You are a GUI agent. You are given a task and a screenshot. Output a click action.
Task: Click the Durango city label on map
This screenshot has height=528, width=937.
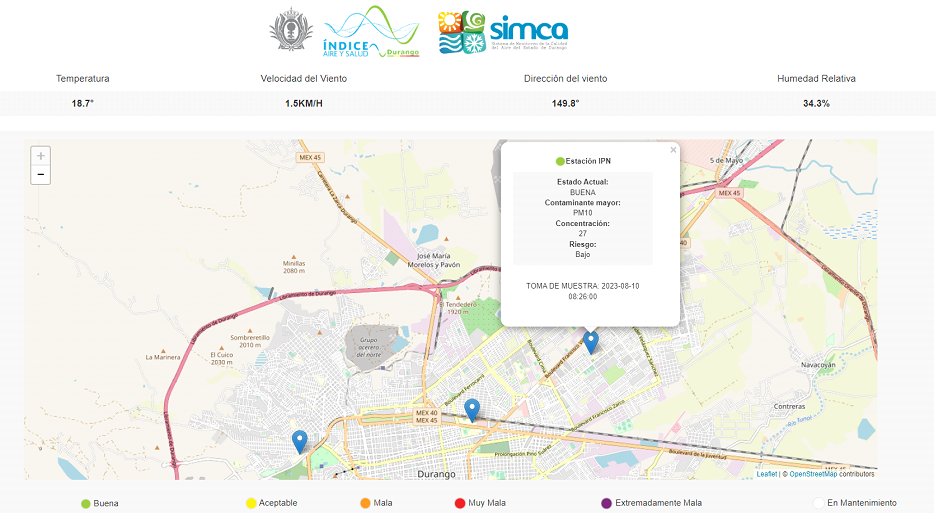coord(436,474)
